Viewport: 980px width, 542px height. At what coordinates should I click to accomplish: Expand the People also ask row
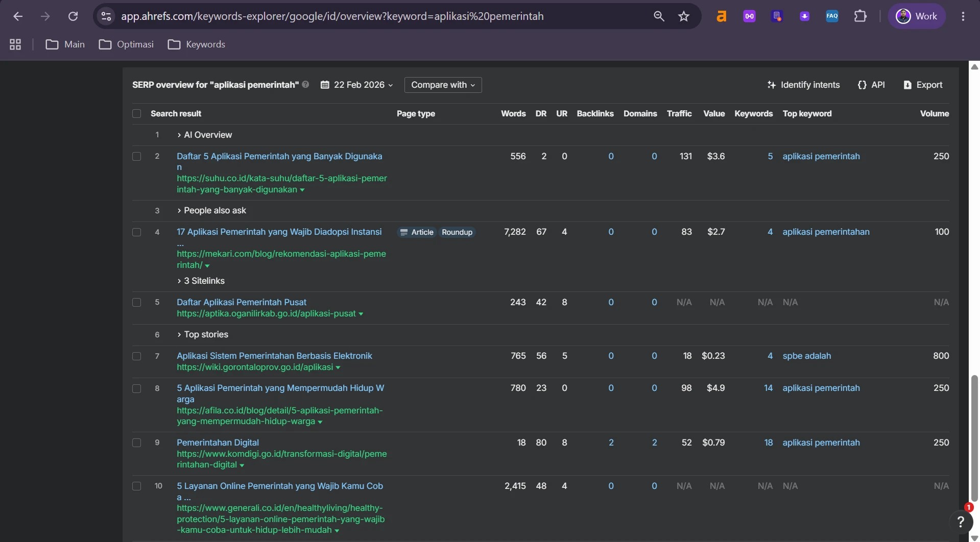coord(211,210)
